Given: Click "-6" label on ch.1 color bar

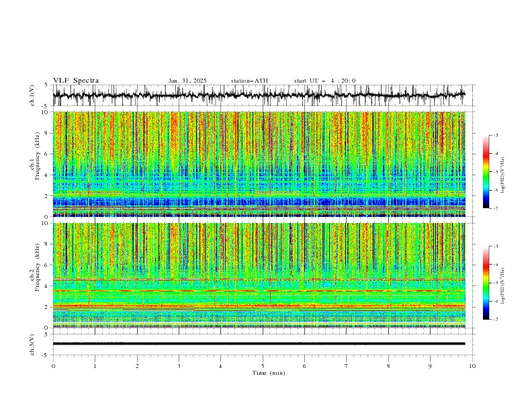Looking at the screenshot, I should click(496, 190).
